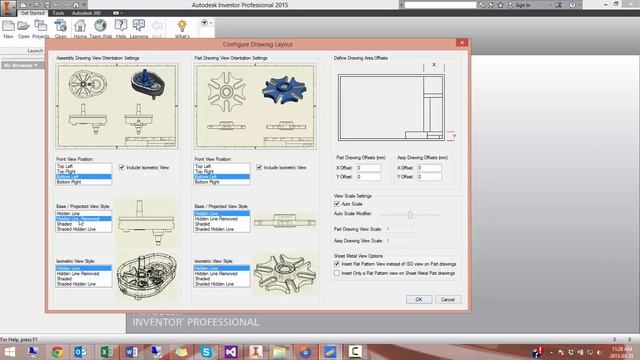
Task: Select Top Left in assembly Front View Position
Action: 83,166
